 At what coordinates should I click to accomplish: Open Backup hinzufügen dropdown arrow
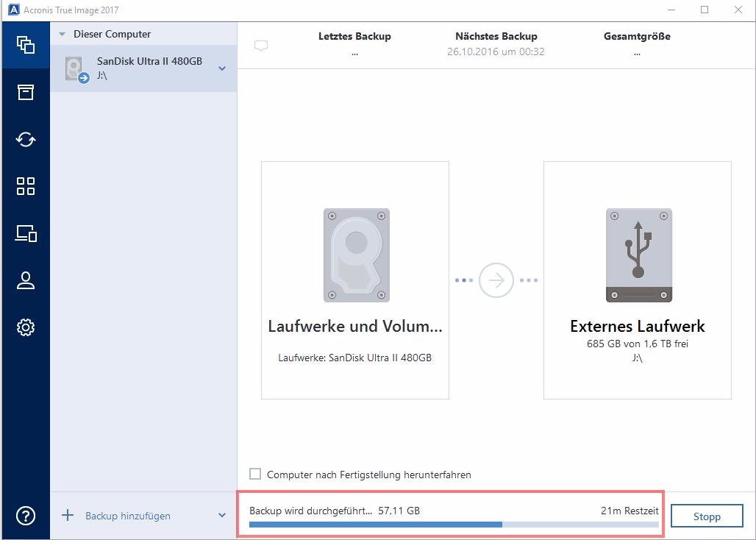pos(222,516)
